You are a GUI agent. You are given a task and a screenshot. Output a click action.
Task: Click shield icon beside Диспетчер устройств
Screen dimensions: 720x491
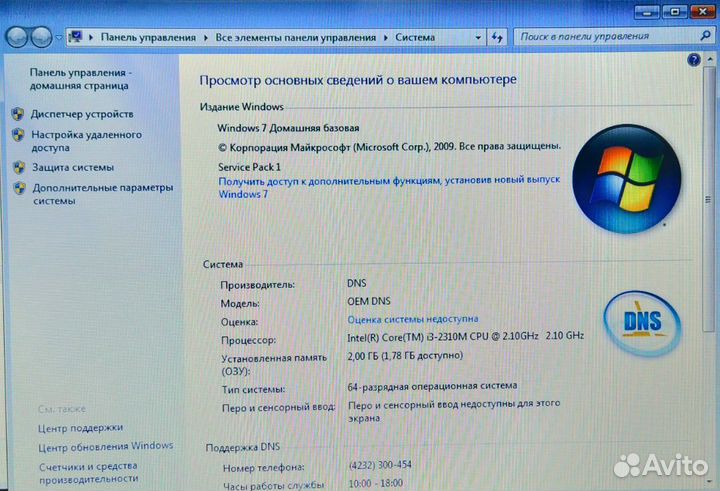(18, 113)
